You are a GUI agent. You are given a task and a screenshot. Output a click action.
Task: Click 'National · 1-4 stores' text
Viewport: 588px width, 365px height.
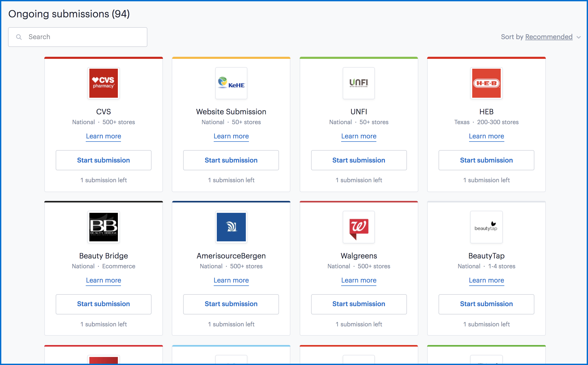pyautogui.click(x=486, y=266)
